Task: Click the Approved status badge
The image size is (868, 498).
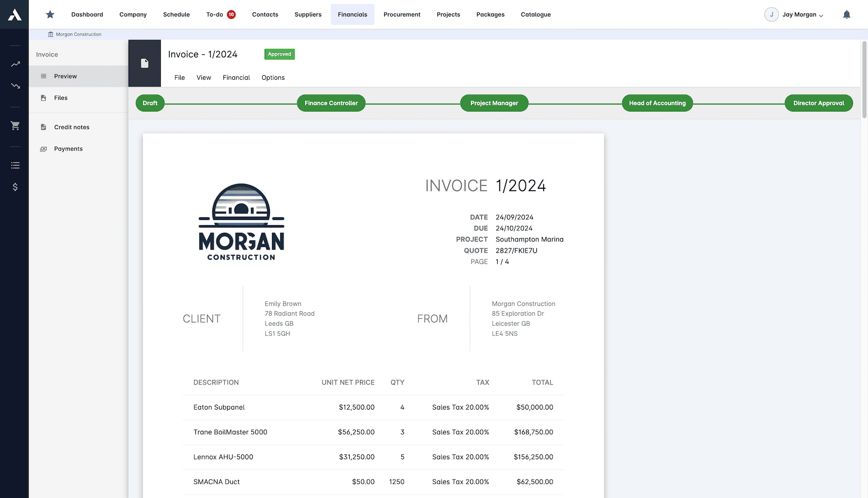Action: point(279,54)
